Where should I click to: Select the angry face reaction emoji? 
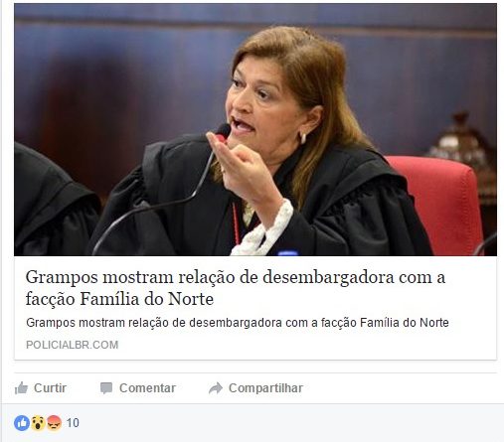(x=54, y=423)
